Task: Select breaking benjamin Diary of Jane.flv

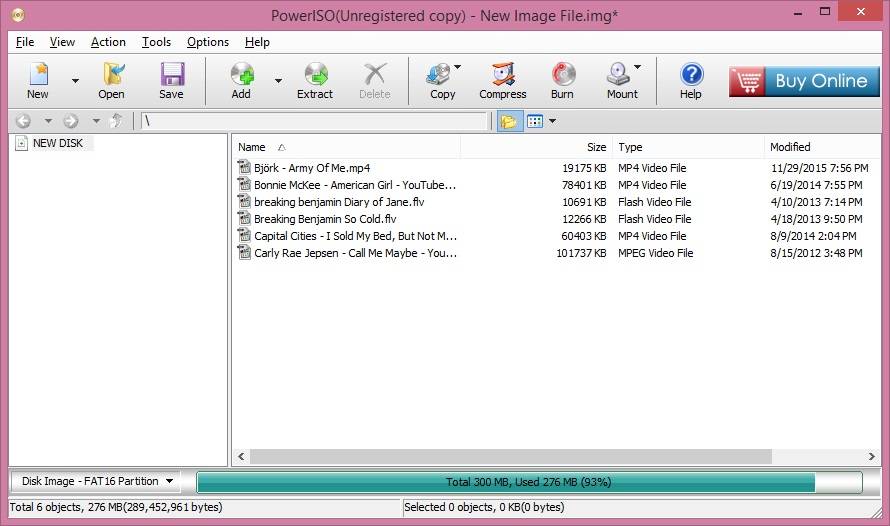Action: [339, 202]
